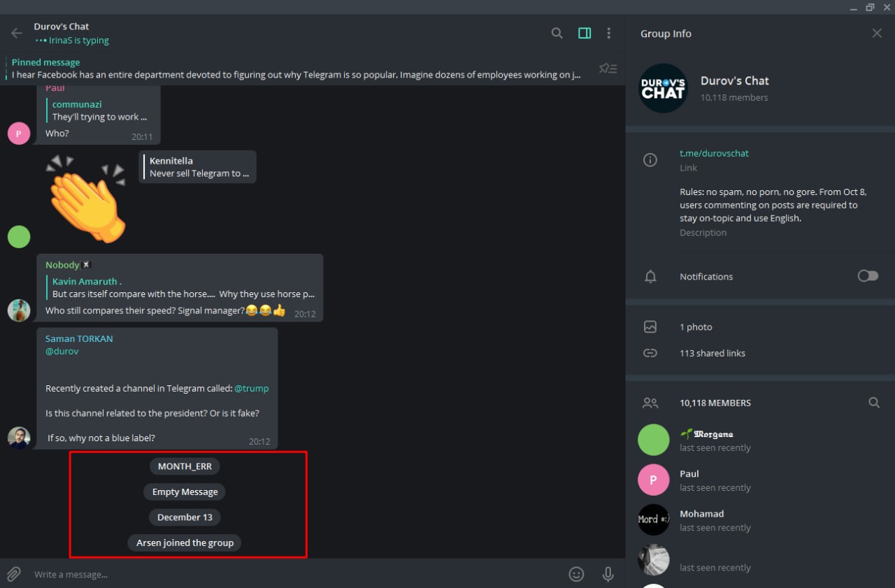This screenshot has height=588, width=895.
Task: Click the clapping hands sticker
Action: tap(86, 199)
